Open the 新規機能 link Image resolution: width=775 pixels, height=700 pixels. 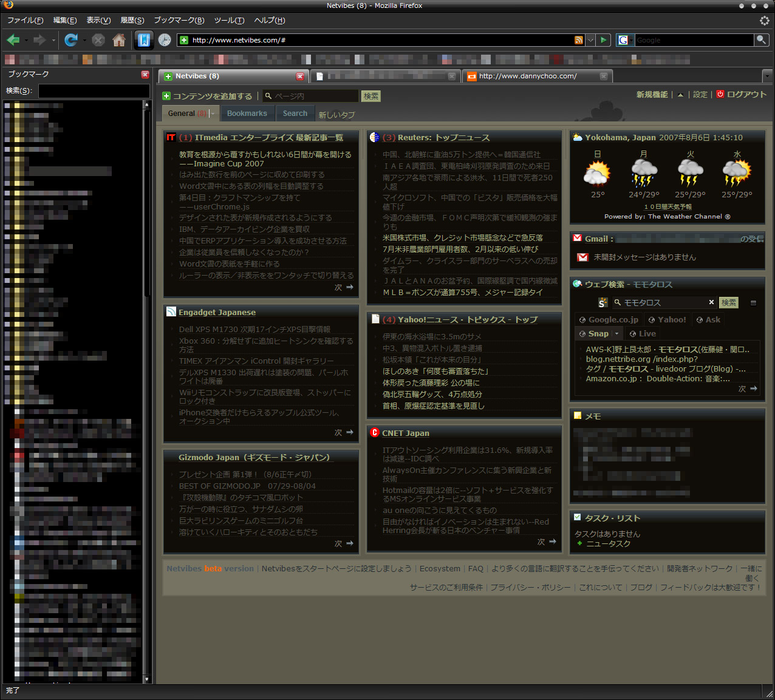(x=652, y=95)
